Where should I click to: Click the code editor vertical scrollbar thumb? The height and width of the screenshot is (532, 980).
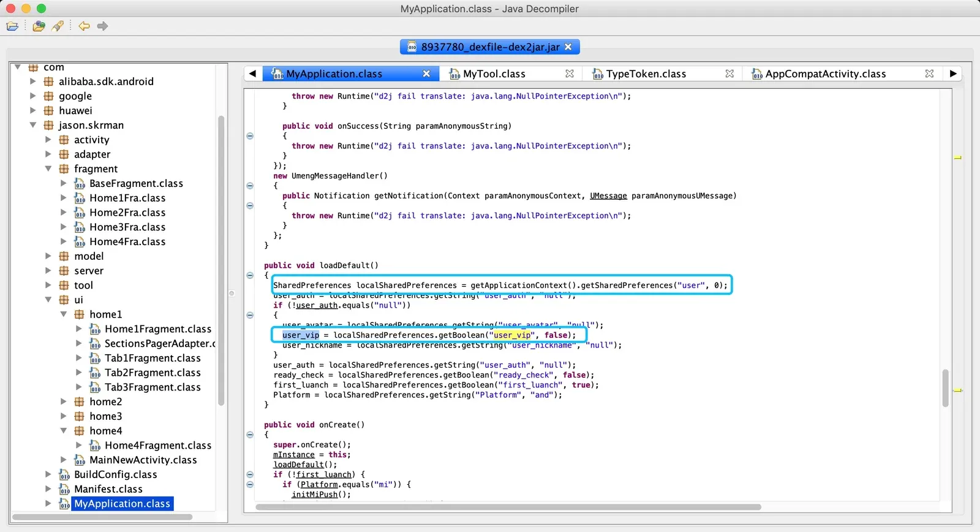(x=945, y=388)
